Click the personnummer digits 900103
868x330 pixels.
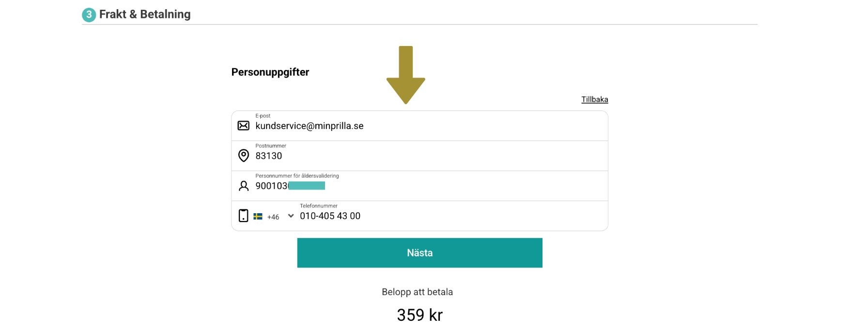[x=271, y=186]
